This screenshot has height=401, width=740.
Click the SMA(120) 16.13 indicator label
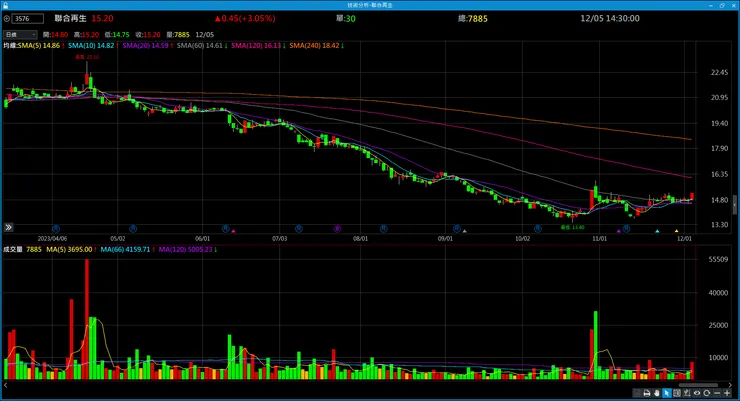(x=256, y=46)
